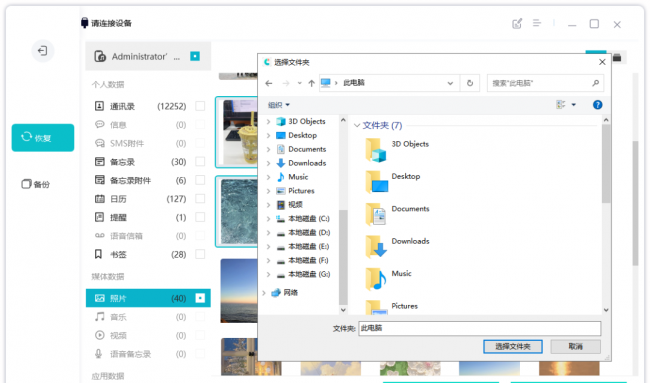The image size is (650, 383).
Task: Expand the 3D Objects tree node
Action: tap(268, 121)
